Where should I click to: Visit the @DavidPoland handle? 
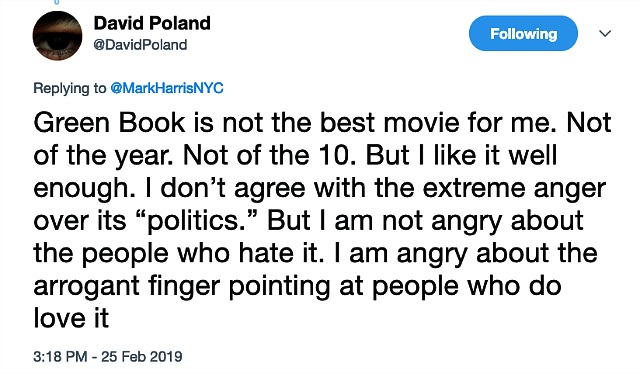coord(140,45)
